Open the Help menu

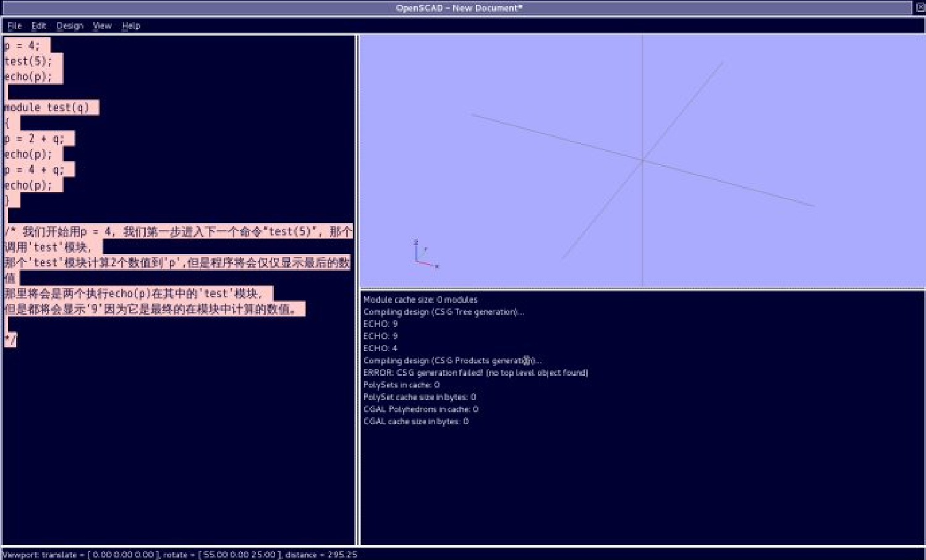pyautogui.click(x=131, y=26)
